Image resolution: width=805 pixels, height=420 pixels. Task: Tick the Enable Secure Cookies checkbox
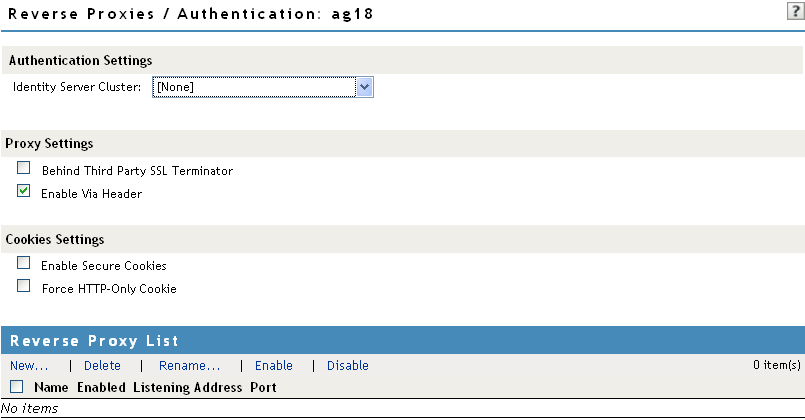tap(24, 264)
